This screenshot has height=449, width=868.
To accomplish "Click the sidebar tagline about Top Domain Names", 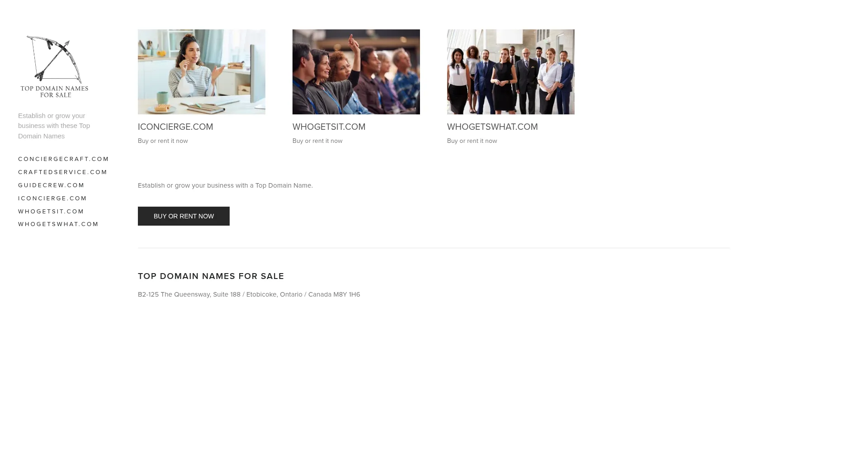I will [x=54, y=126].
